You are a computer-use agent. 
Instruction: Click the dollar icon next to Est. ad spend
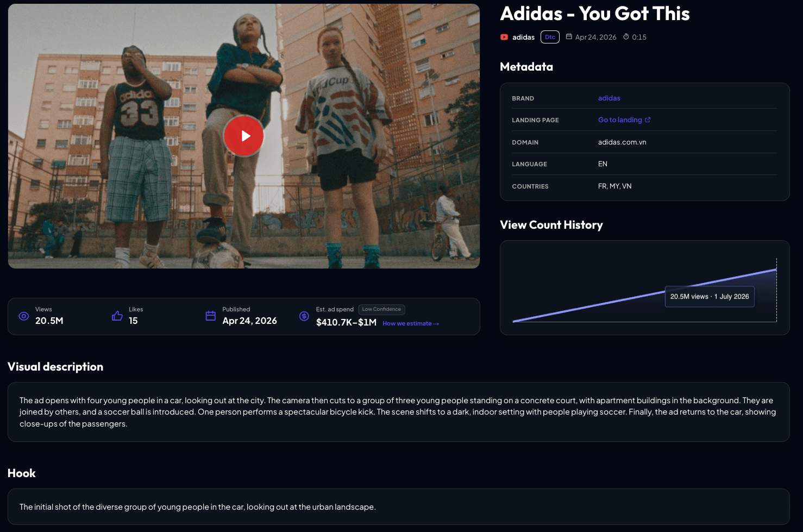coord(304,316)
